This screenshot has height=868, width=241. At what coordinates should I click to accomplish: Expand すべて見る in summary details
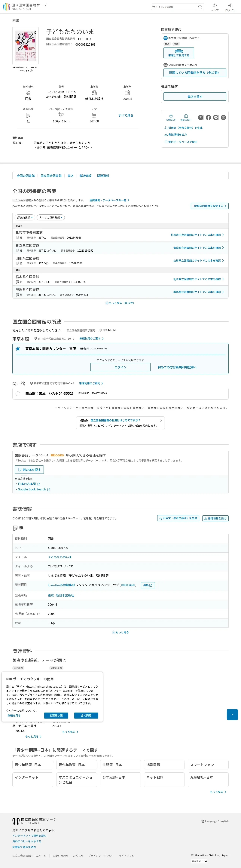point(126,116)
